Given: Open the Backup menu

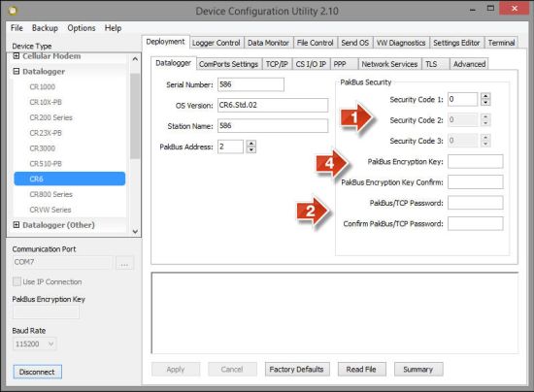Looking at the screenshot, I should click(45, 28).
